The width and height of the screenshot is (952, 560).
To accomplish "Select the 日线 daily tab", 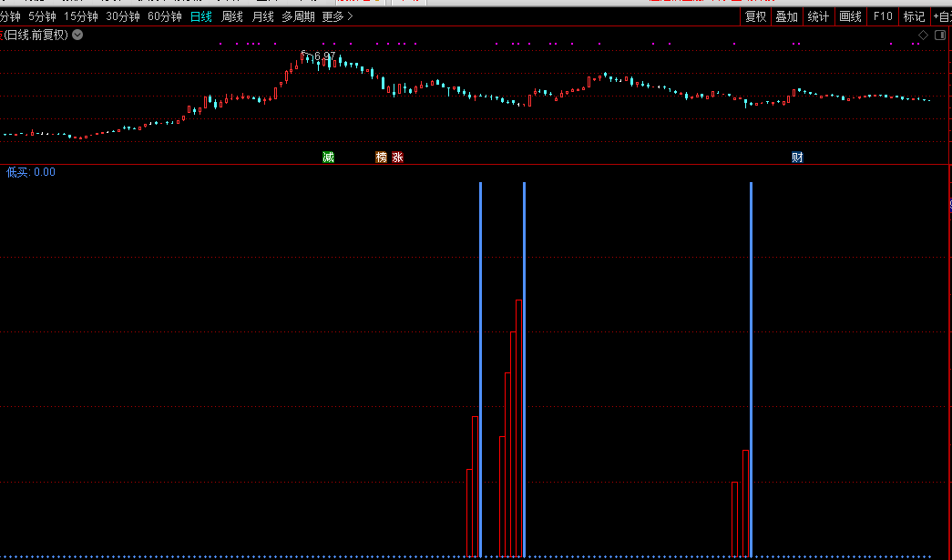I will [x=200, y=16].
